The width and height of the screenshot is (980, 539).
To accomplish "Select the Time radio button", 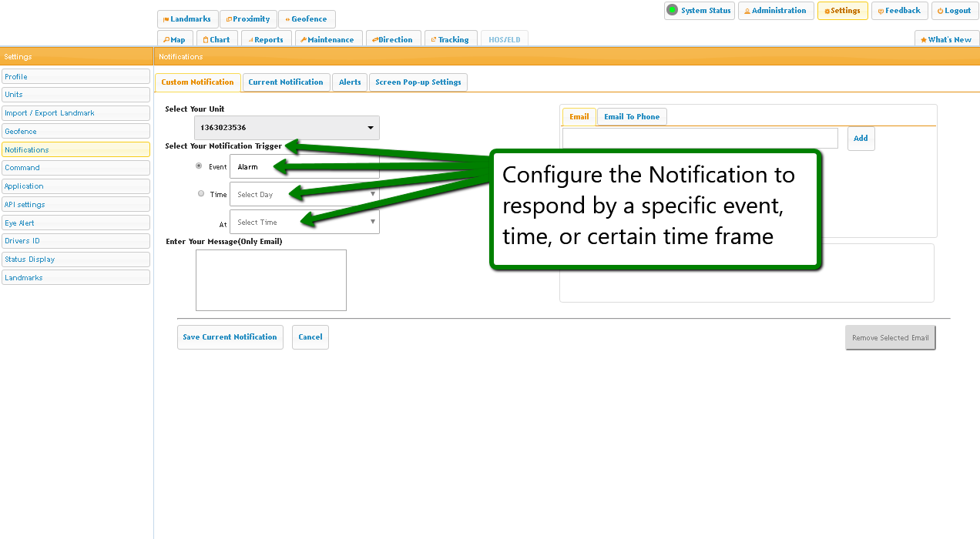I will [x=201, y=194].
